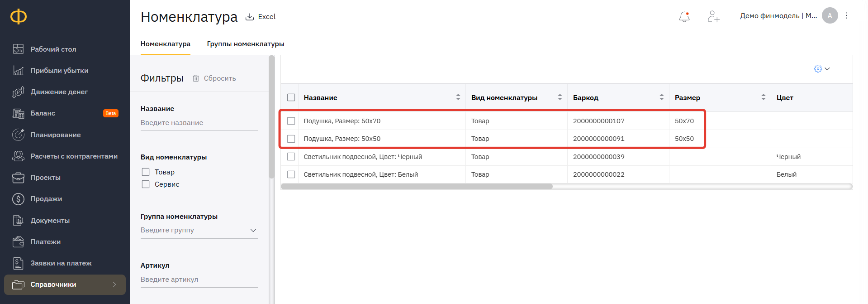
Task: Open Документы section
Action: pyautogui.click(x=50, y=220)
